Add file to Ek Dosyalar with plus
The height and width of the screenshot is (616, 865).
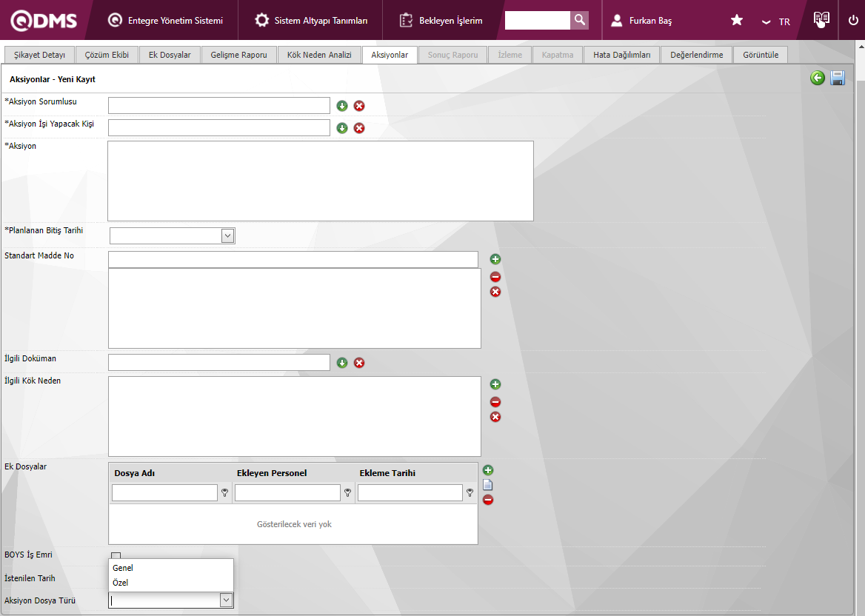coord(487,470)
